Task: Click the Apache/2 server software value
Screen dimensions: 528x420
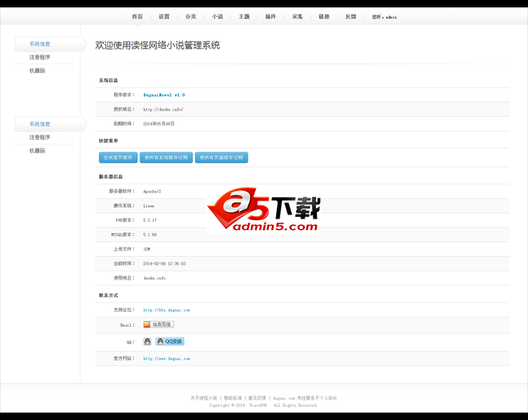Action: 152,192
